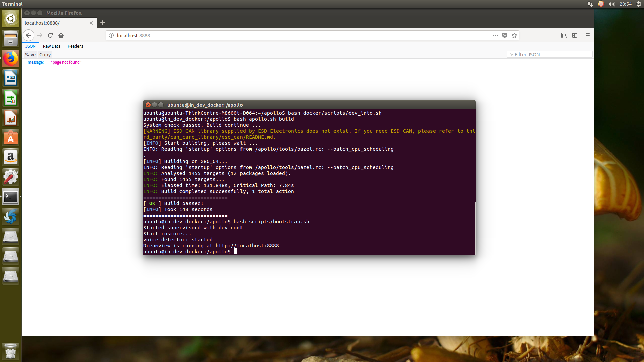Open the Files manager from the dock

tap(11, 39)
